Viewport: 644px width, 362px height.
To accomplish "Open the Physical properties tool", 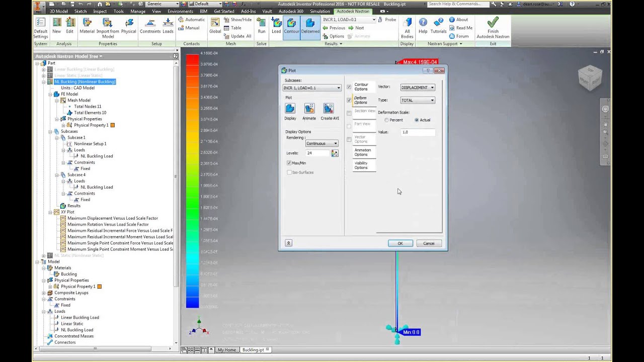I will (x=129, y=26).
